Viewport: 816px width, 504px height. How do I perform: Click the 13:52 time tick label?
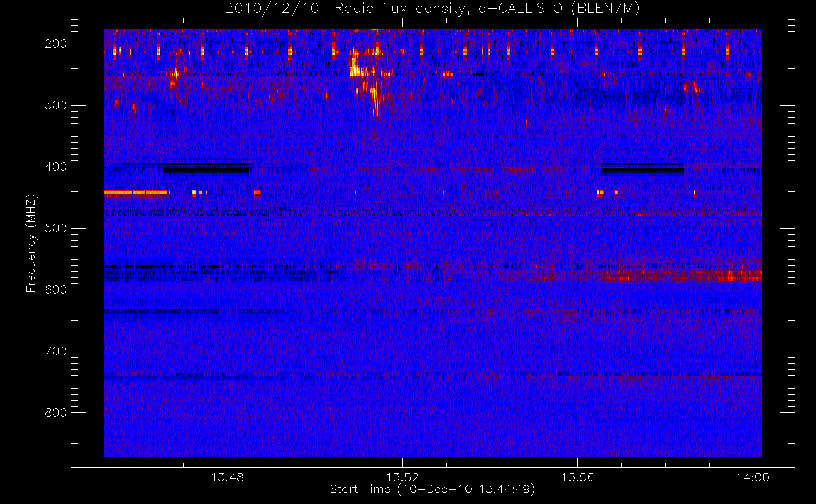click(402, 477)
